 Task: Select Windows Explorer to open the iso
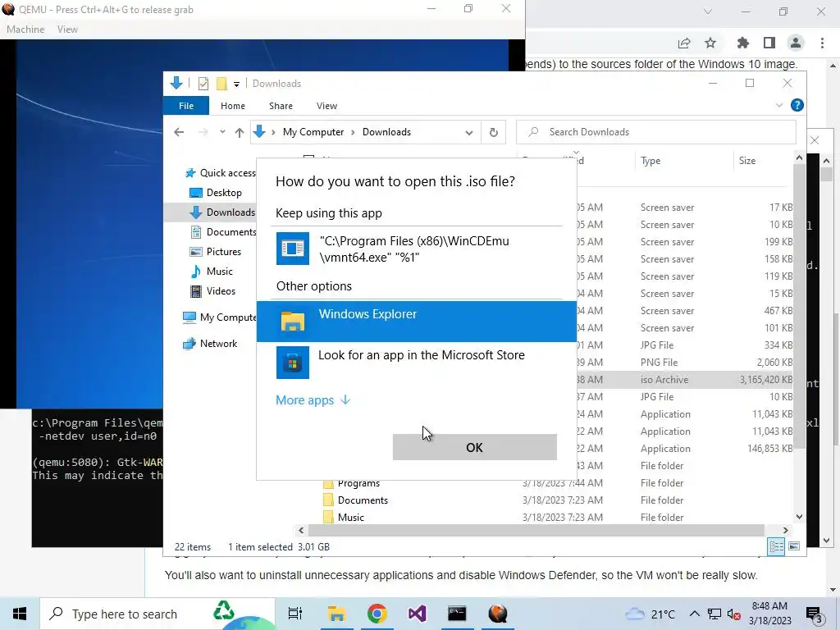pyautogui.click(x=416, y=321)
